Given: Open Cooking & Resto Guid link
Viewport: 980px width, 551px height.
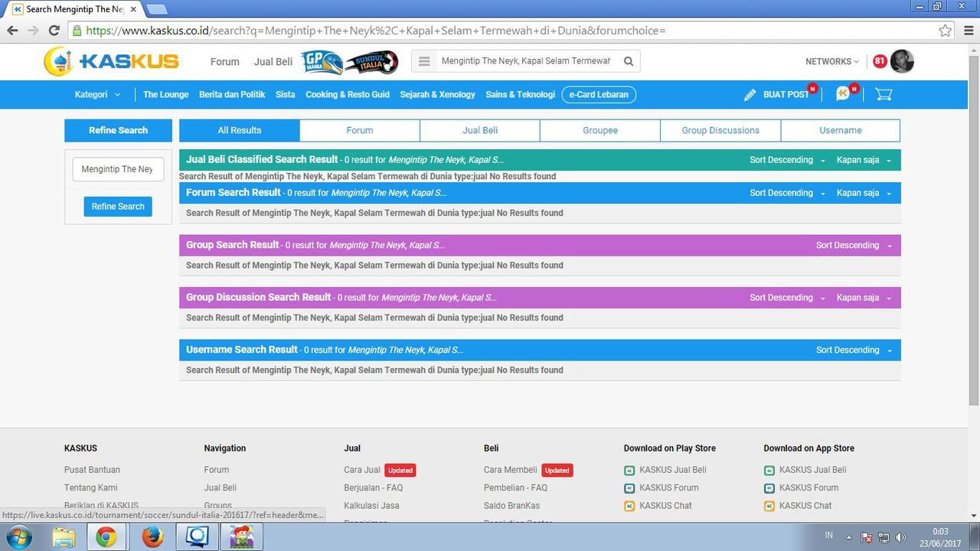Looking at the screenshot, I should click(348, 95).
